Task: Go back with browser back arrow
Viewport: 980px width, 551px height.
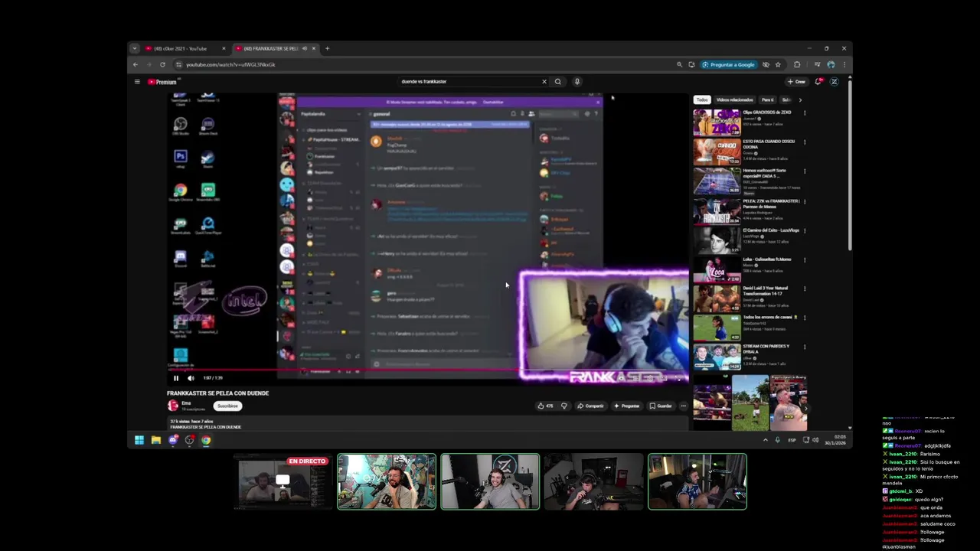Action: click(136, 64)
